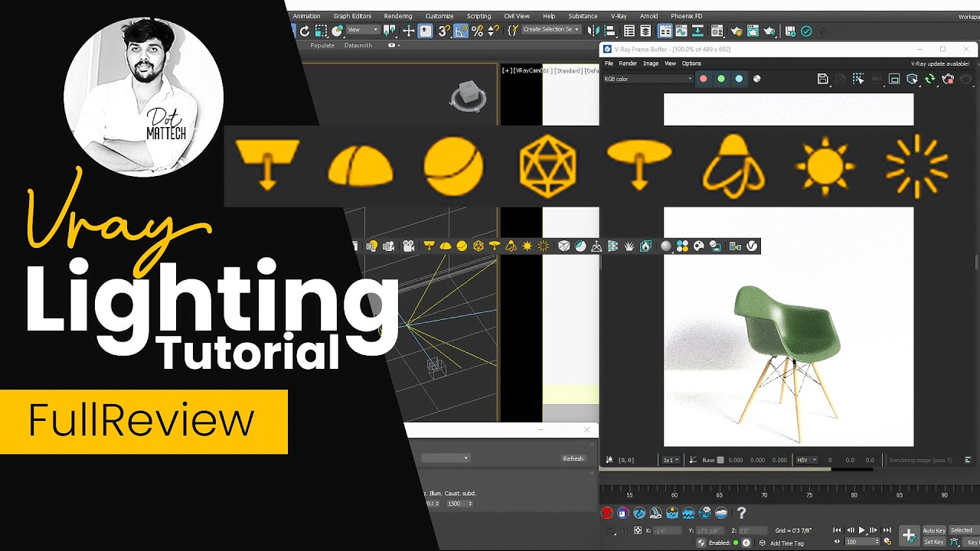Open the View reference coordinate dropdown
The image size is (980, 551).
click(362, 31)
